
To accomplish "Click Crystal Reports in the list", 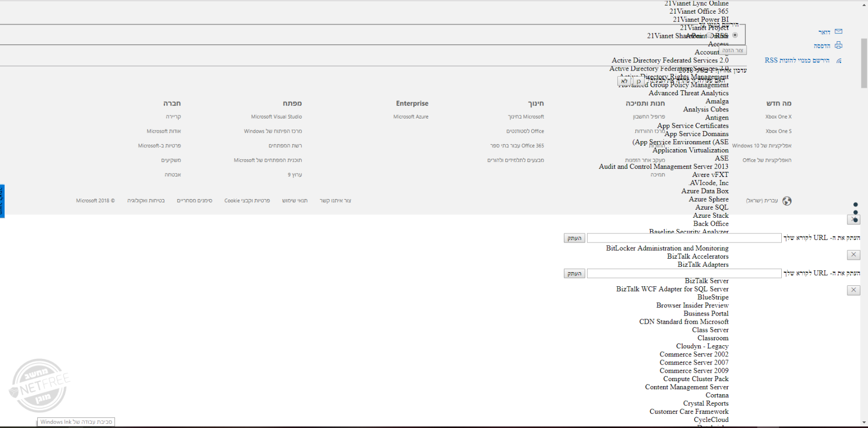I will point(706,403).
